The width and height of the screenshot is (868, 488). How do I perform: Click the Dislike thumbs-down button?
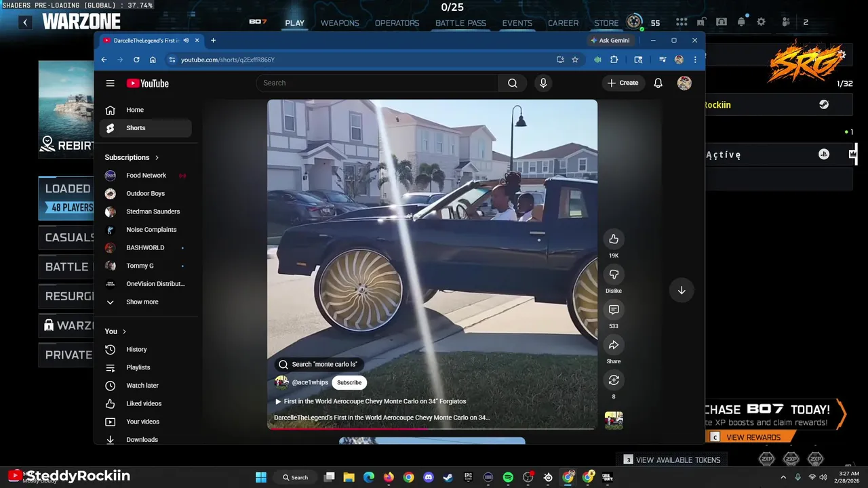(x=614, y=274)
